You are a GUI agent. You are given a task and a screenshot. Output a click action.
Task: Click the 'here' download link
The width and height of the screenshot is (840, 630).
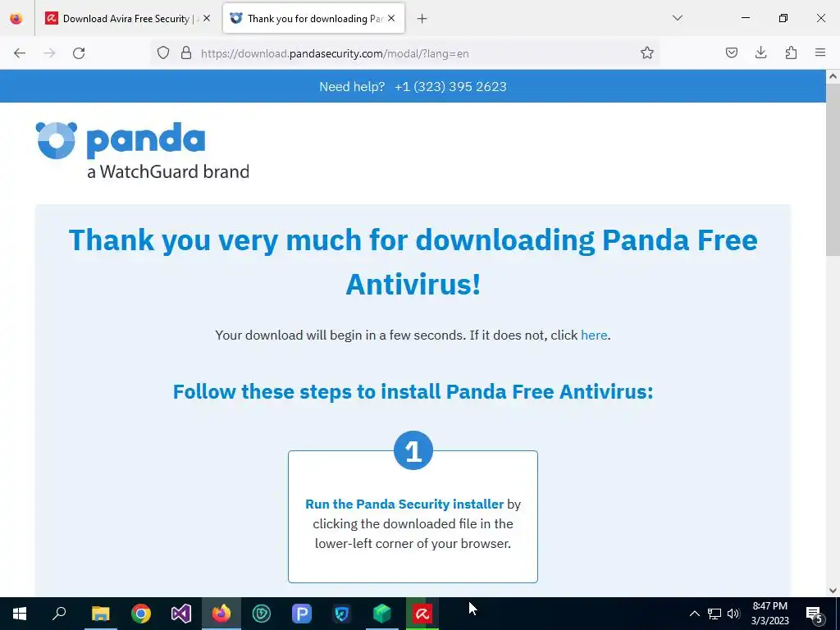(594, 336)
